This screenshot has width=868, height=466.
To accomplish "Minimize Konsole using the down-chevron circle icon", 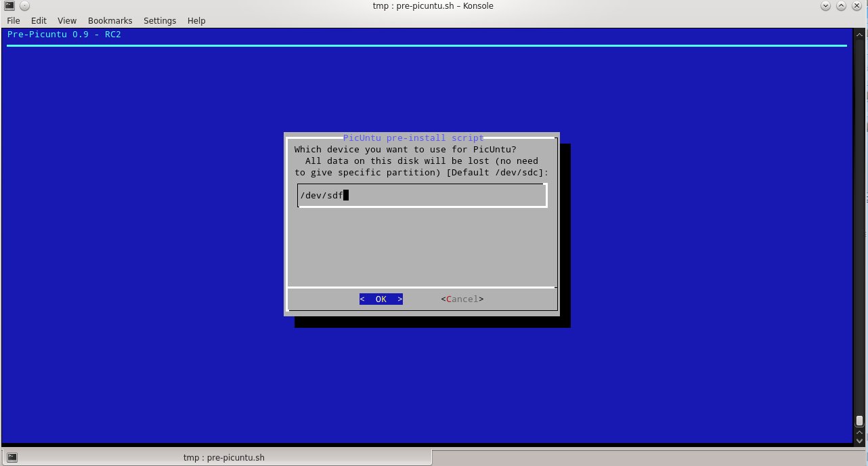I will tap(825, 5).
